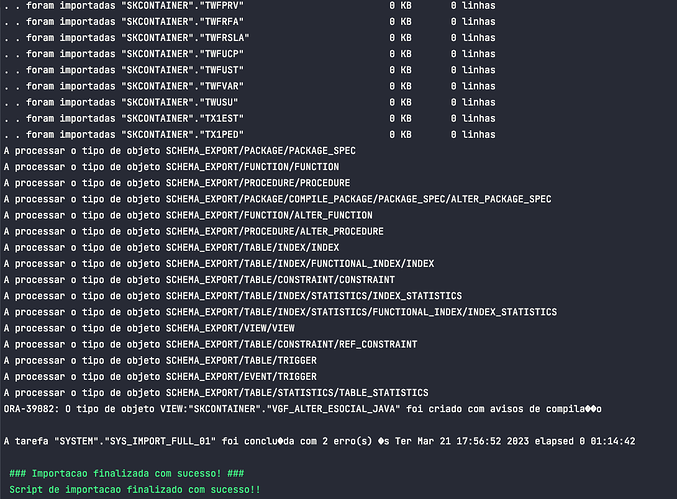677x499 pixels.
Task: Click the "Script de importacao finalizado" line
Action: (x=132, y=489)
